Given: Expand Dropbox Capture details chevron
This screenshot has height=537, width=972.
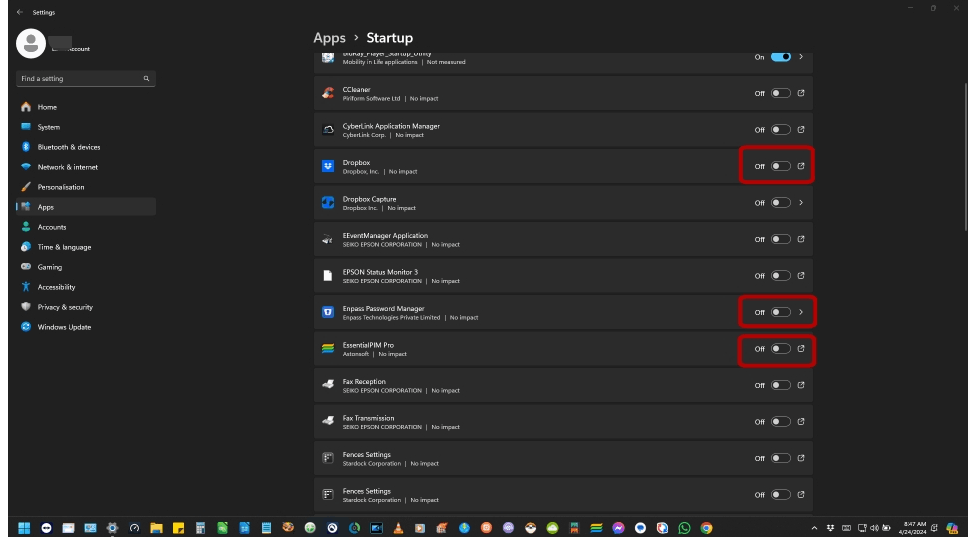Looking at the screenshot, I should click(801, 203).
